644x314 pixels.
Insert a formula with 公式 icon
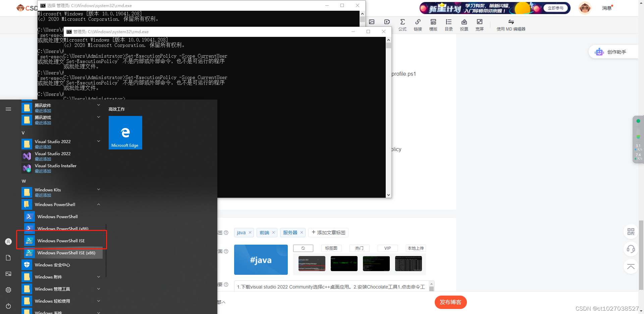tap(402, 25)
